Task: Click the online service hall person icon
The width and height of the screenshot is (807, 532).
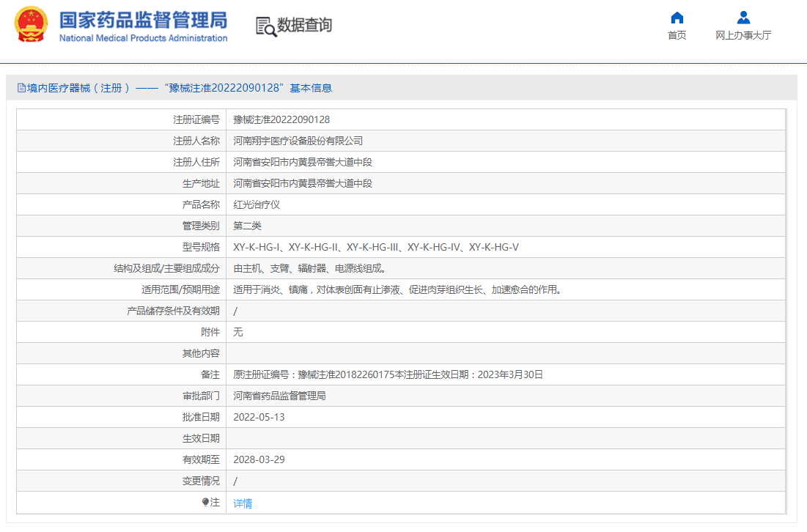Action: [x=743, y=18]
